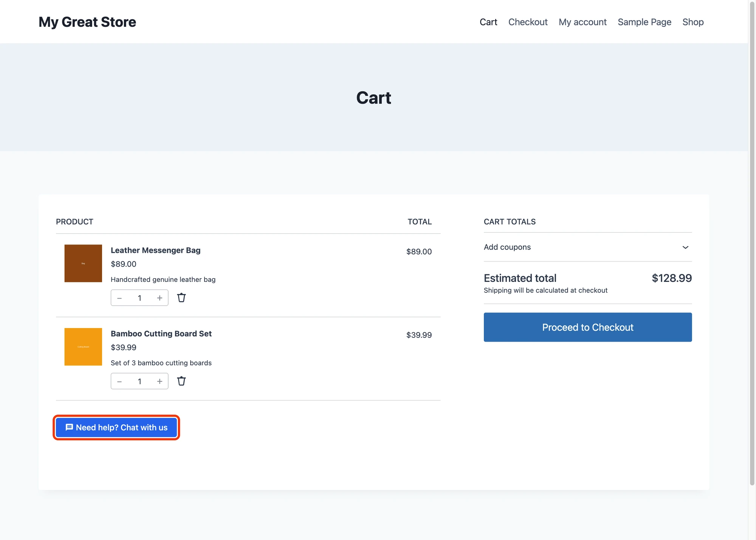The height and width of the screenshot is (540, 756).
Task: Decrease Leather Messenger Bag quantity with minus
Action: pyautogui.click(x=119, y=298)
